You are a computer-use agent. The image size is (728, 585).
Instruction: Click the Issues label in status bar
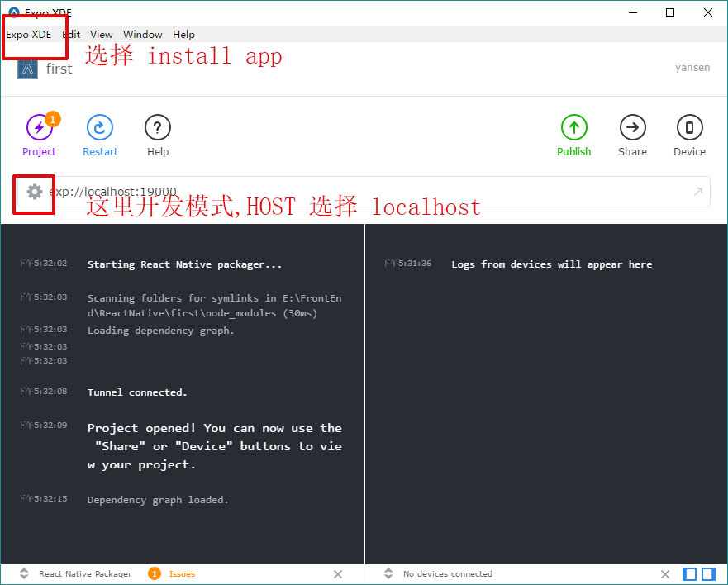pos(182,574)
